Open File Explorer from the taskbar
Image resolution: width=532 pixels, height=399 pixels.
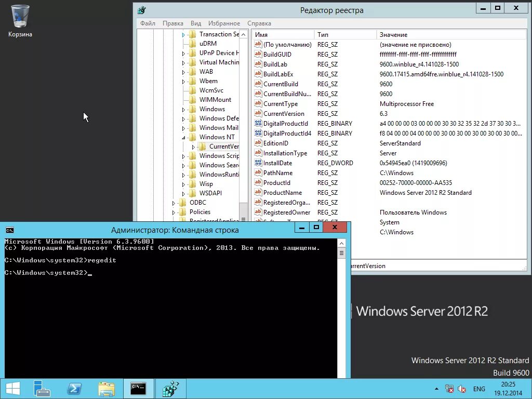tap(106, 388)
